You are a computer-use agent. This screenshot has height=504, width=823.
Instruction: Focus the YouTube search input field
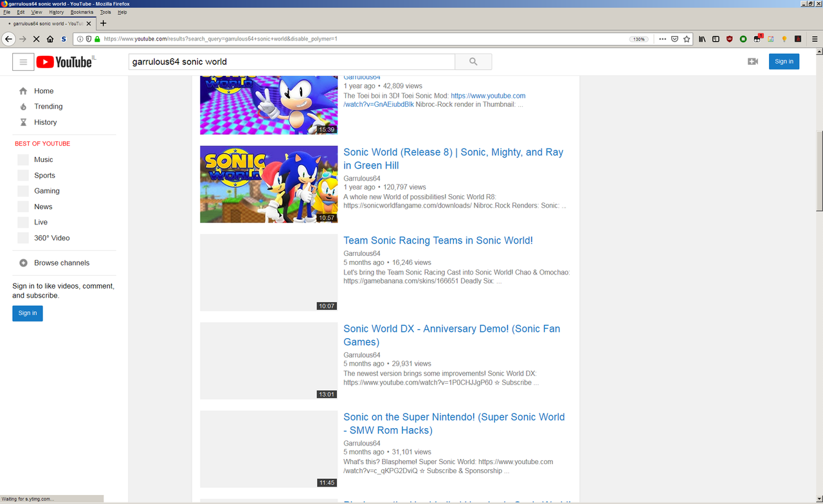292,62
